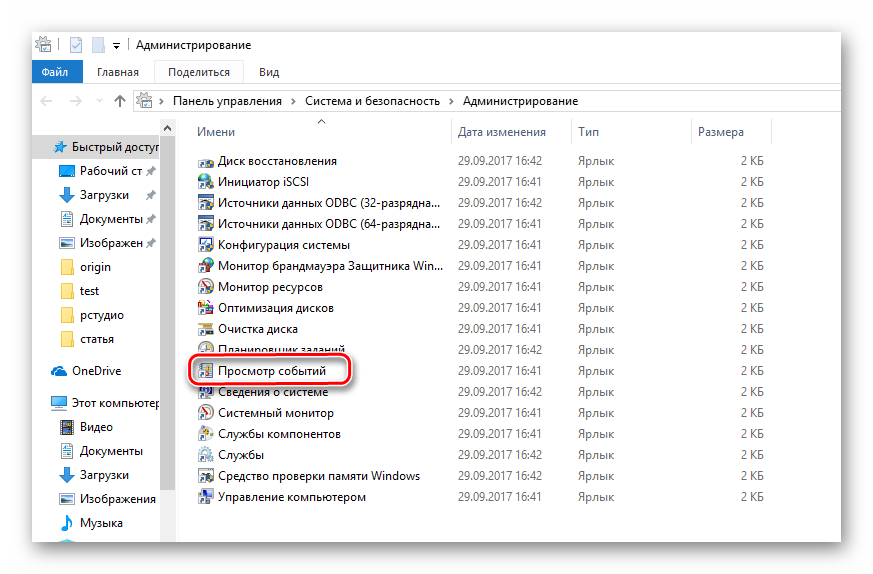Sort by Дата изменения column header
This screenshot has height=574, width=873.
(x=501, y=132)
